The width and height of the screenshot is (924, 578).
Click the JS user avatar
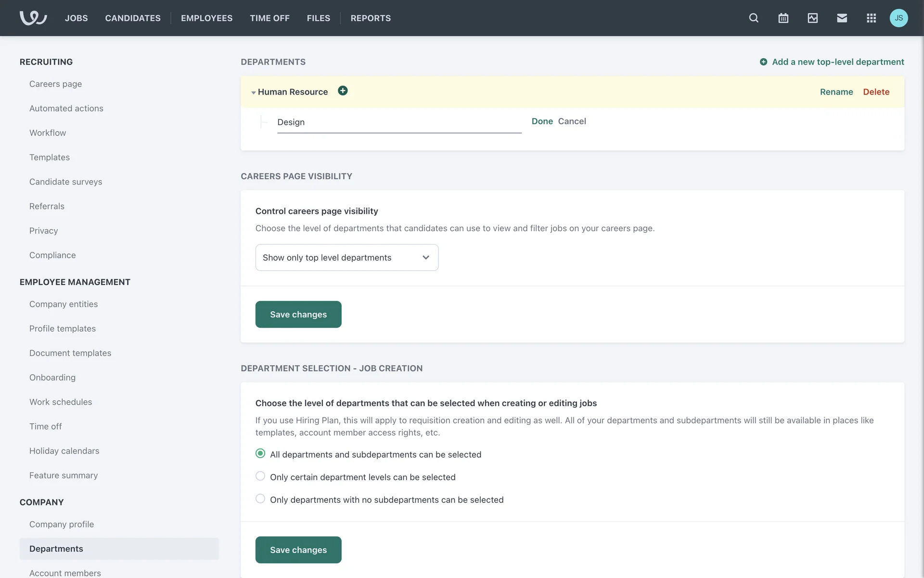[x=898, y=18]
